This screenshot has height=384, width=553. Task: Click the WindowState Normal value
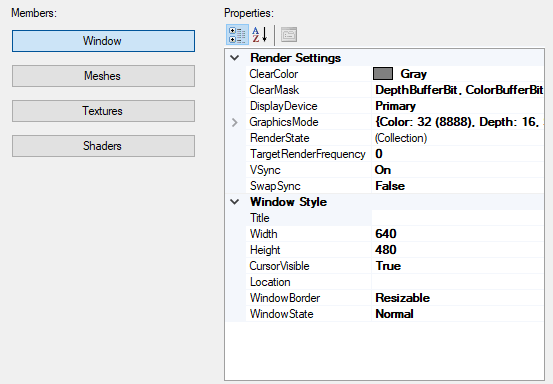pos(394,314)
